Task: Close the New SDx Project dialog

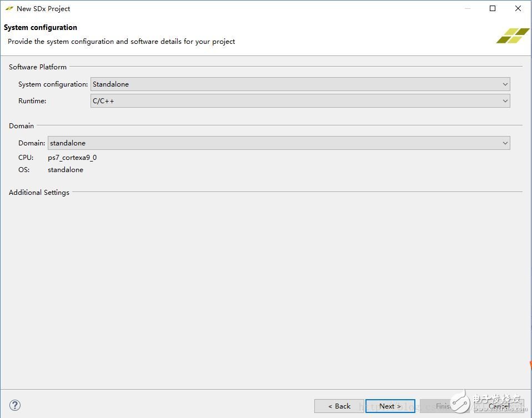Action: pyautogui.click(x=518, y=9)
